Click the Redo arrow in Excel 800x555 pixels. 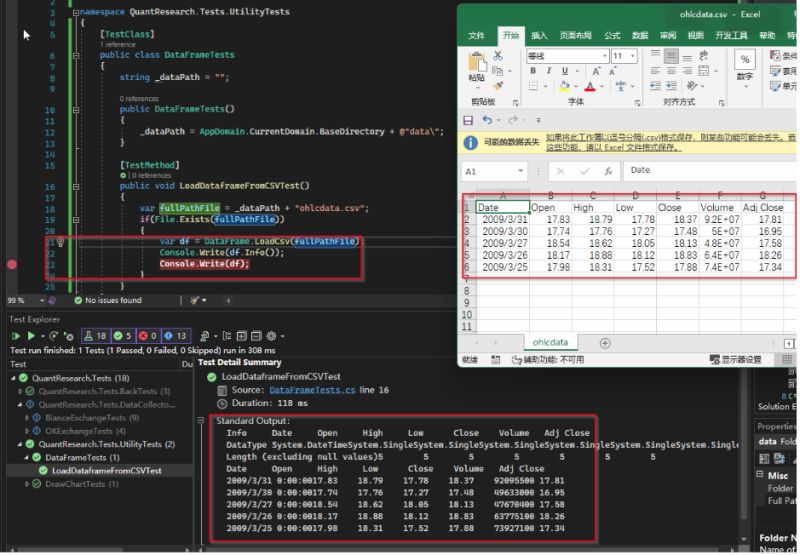[x=513, y=120]
